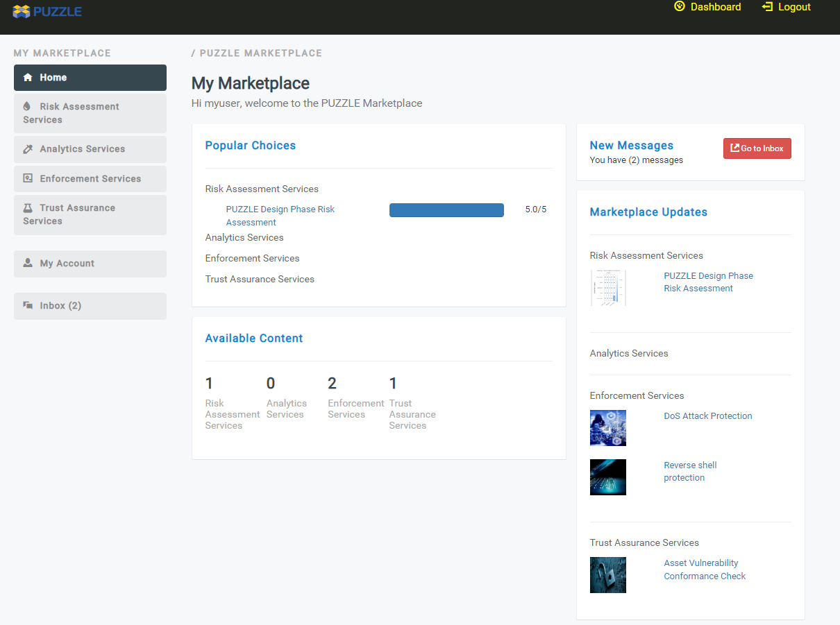
Task: Open My Account in the sidebar
Action: [x=90, y=264]
